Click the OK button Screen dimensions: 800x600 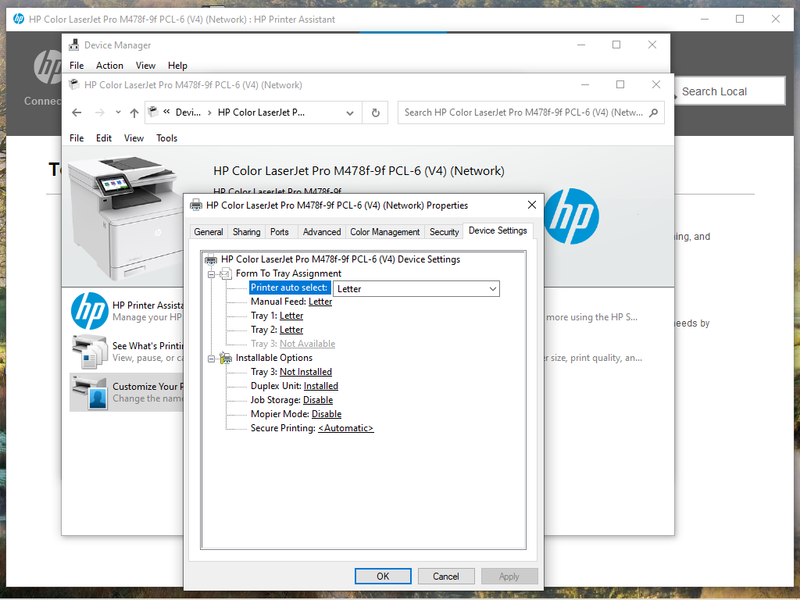pyautogui.click(x=383, y=577)
